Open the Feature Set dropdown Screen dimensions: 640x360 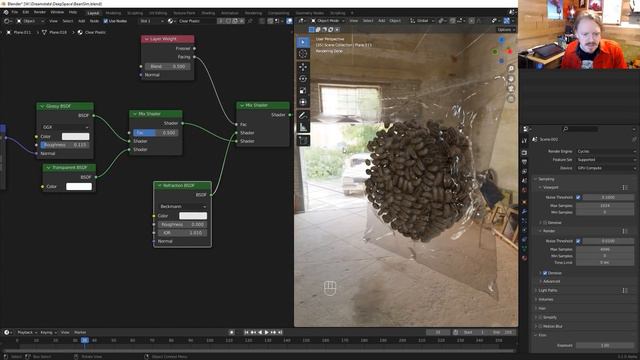[x=606, y=160]
